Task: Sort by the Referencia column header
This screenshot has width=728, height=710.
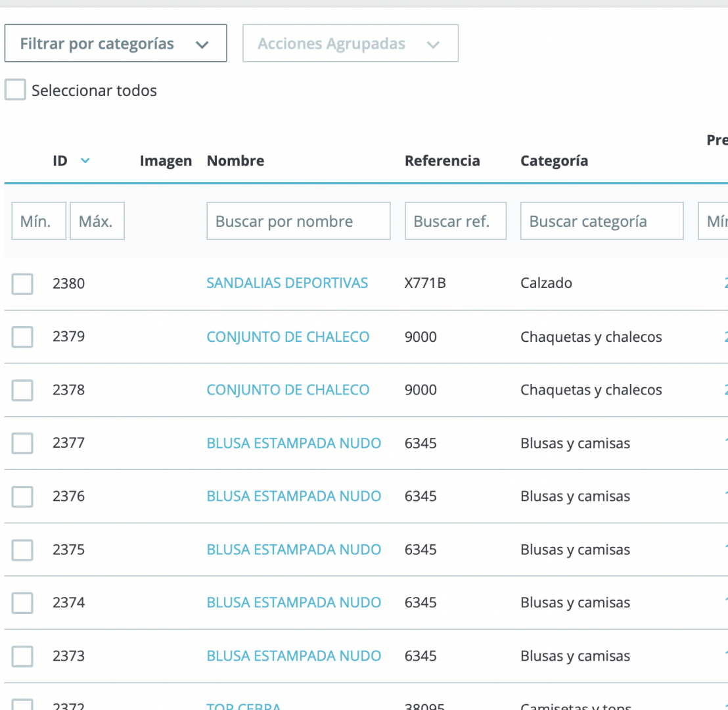Action: coord(442,161)
